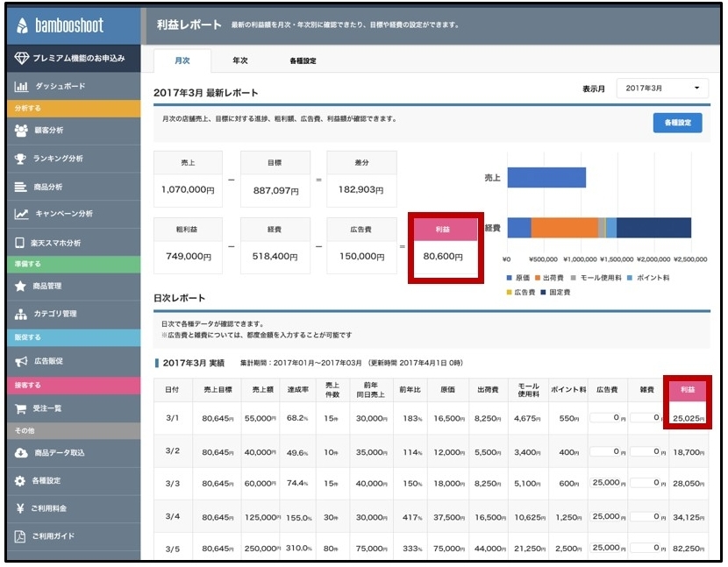Open the カテゴリ管理 sidebar item

[x=56, y=314]
